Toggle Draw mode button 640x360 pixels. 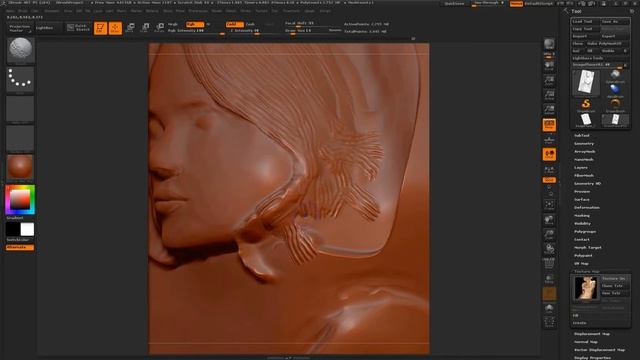(x=116, y=28)
